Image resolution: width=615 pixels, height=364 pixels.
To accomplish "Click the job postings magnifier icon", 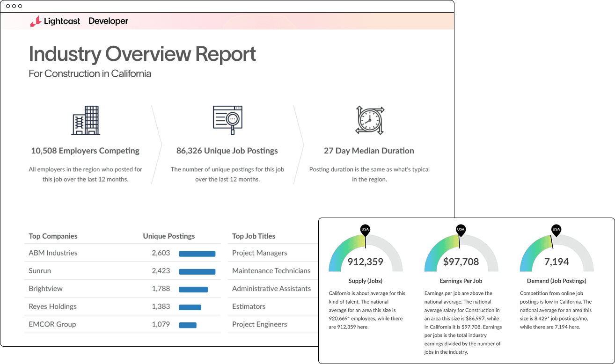I will 227,120.
